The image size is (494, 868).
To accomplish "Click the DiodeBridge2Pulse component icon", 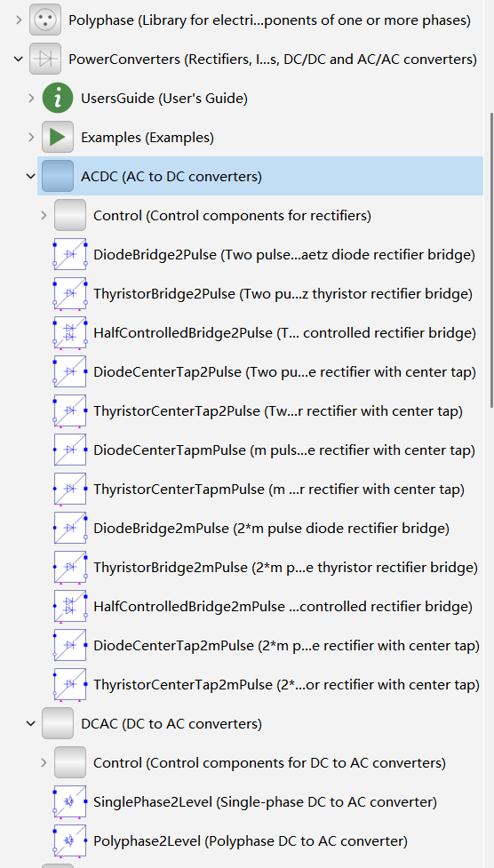I will [70, 255].
